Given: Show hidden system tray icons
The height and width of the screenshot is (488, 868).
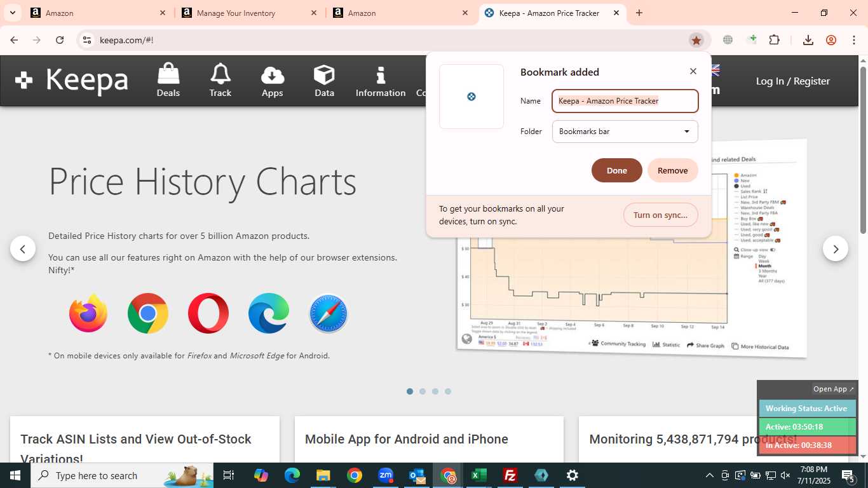Looking at the screenshot, I should coord(710,475).
